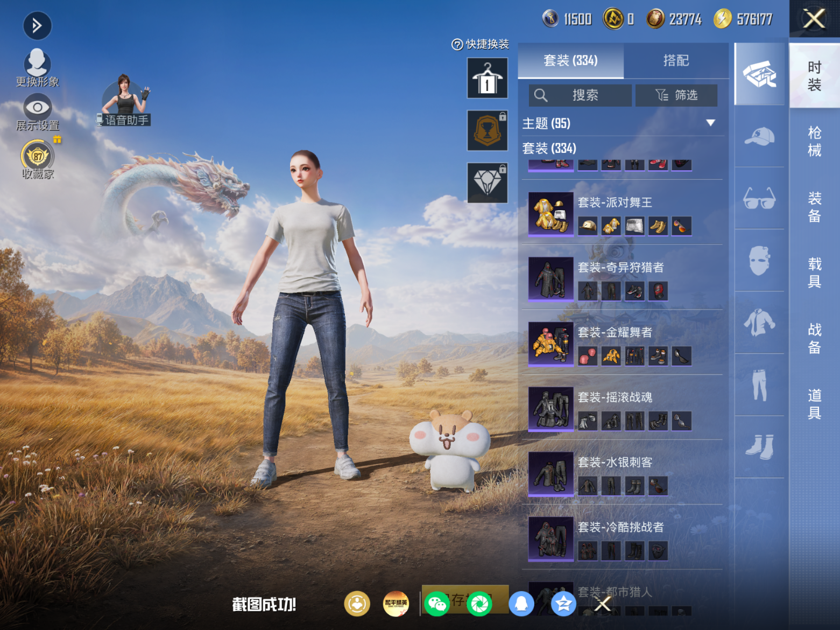Click the 套装-冷酷挑战者 set name

pyautogui.click(x=621, y=527)
